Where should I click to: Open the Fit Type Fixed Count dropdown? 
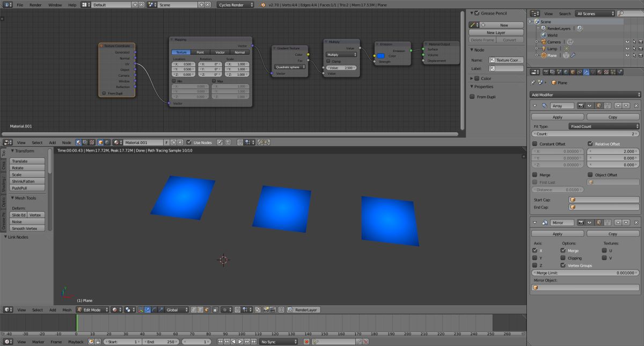point(604,126)
